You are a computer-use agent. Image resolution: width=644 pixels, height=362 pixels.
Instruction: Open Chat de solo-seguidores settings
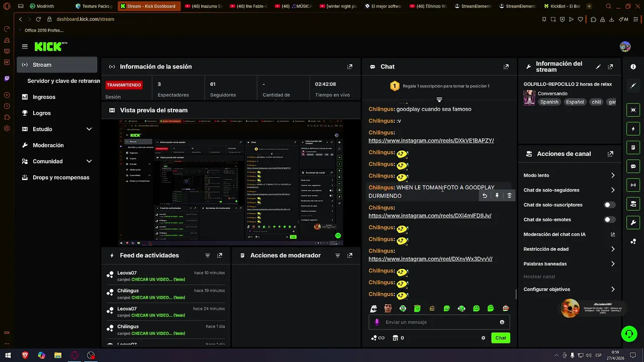click(570, 190)
